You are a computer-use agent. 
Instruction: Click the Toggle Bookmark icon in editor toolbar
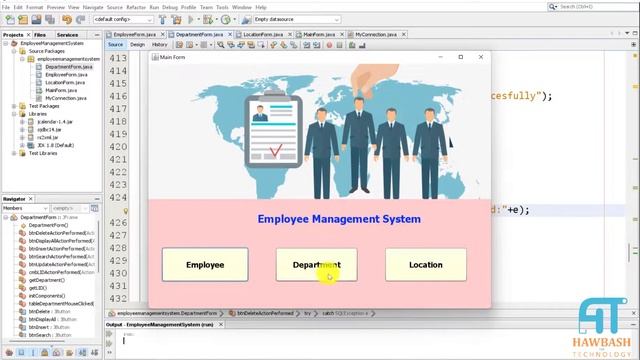[293, 45]
